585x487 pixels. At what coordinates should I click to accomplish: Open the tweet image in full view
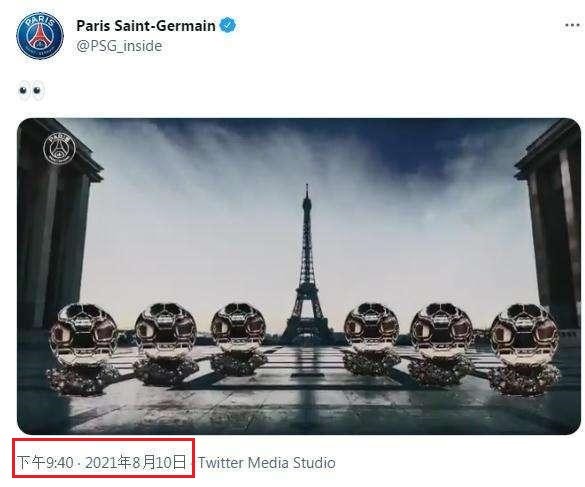tap(299, 276)
